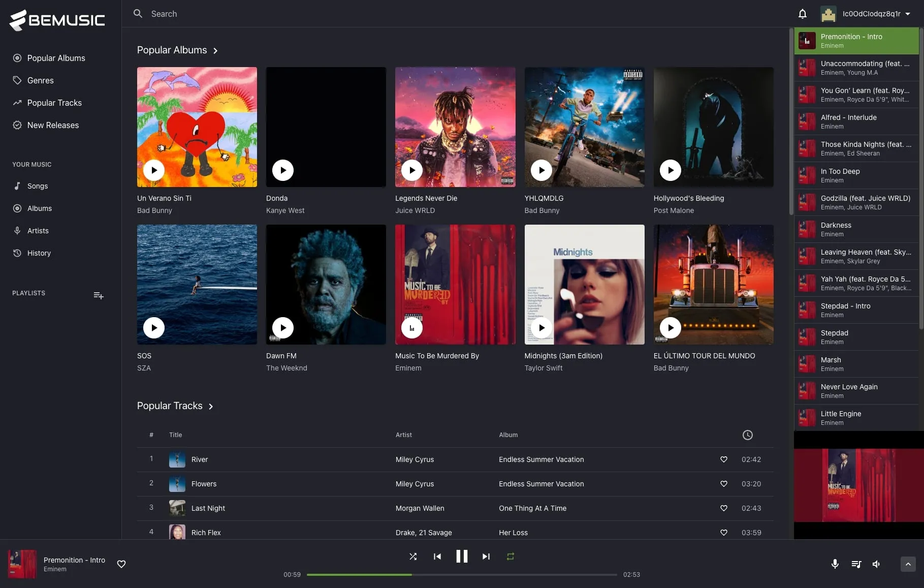The width and height of the screenshot is (924, 588).
Task: Mute the volume
Action: pos(876,564)
